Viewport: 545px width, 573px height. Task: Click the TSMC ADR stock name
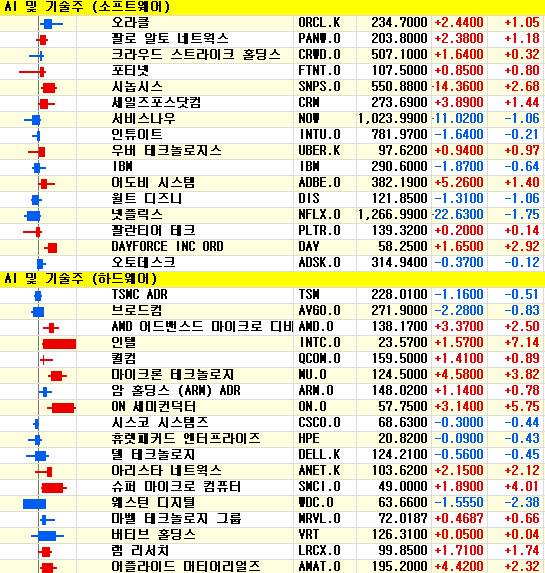139,295
